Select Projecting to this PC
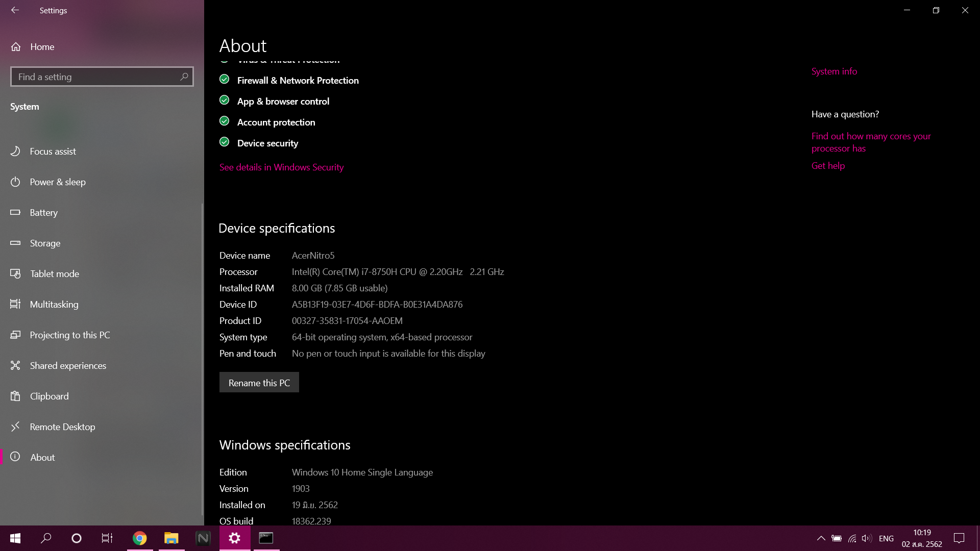The image size is (980, 551). coord(70,335)
